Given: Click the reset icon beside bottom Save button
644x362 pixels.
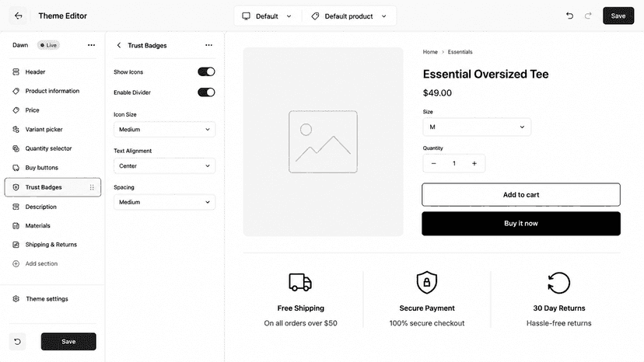Looking at the screenshot, I should click(17, 342).
